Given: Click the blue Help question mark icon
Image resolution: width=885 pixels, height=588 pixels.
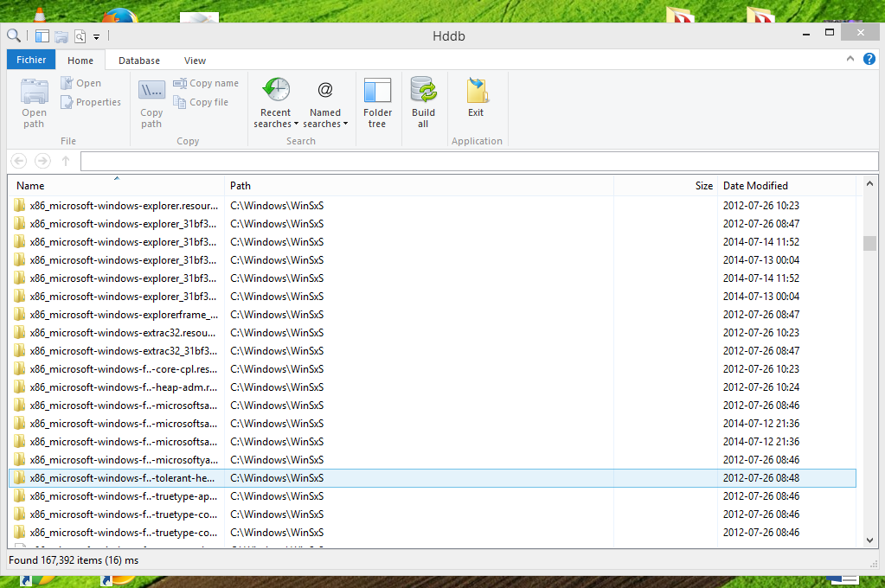Looking at the screenshot, I should tap(869, 59).
